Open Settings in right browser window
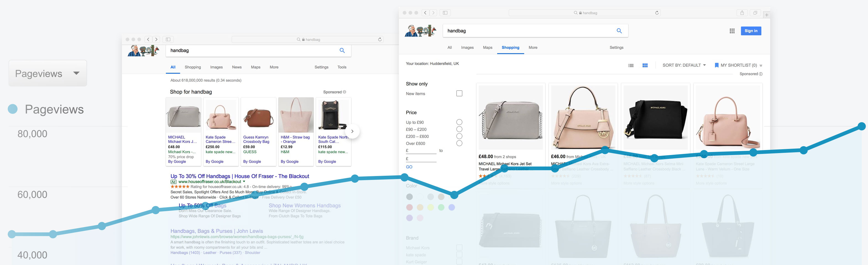The width and height of the screenshot is (868, 265). 616,48
